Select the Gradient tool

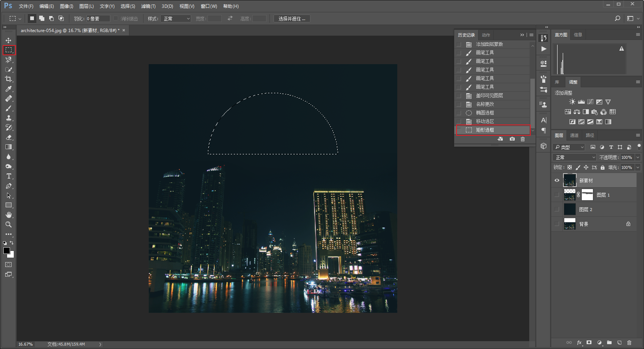(x=8, y=147)
